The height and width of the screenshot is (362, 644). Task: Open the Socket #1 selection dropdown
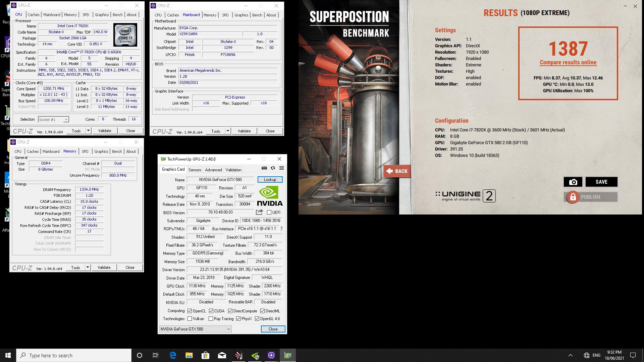click(x=54, y=120)
